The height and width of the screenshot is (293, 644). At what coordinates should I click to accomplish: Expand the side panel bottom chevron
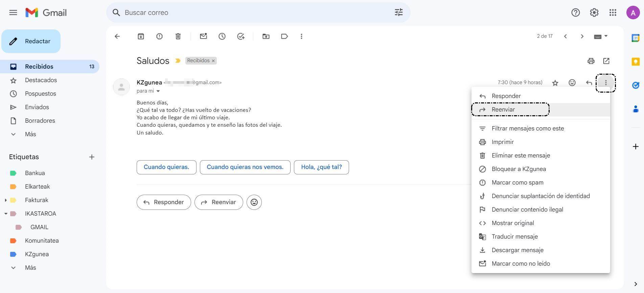pos(635,284)
